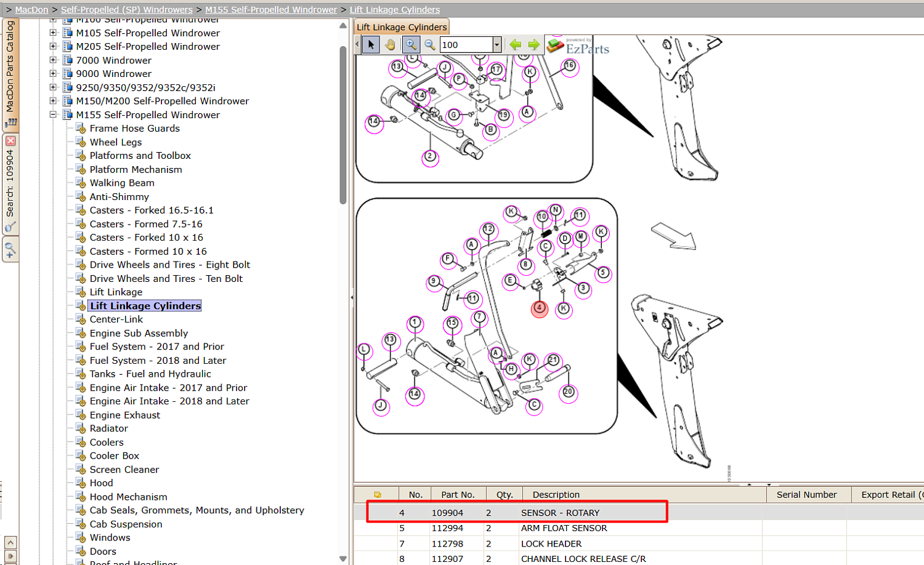The width and height of the screenshot is (924, 565).
Task: Select the 7000 Windrower catalog label
Action: coord(114,60)
